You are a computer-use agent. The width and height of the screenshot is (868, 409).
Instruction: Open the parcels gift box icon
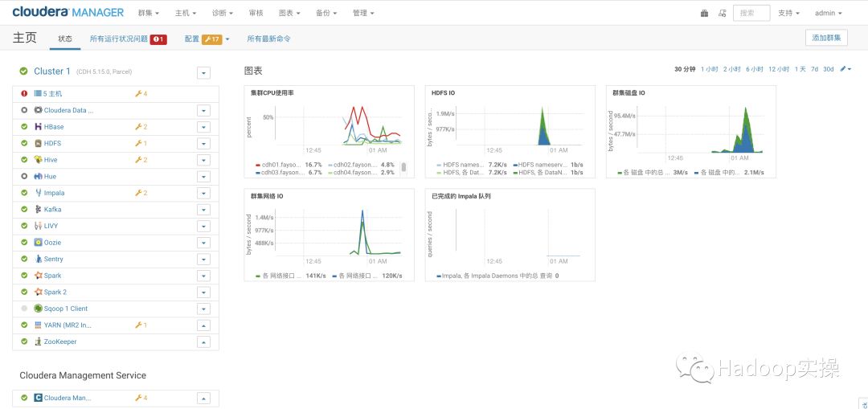(704, 14)
